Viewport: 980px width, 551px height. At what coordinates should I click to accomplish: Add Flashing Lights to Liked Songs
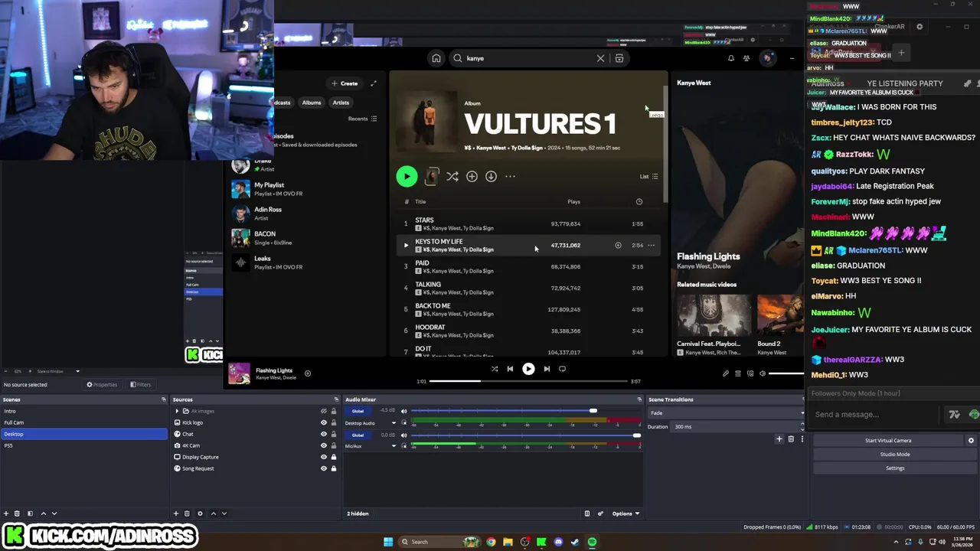point(308,373)
